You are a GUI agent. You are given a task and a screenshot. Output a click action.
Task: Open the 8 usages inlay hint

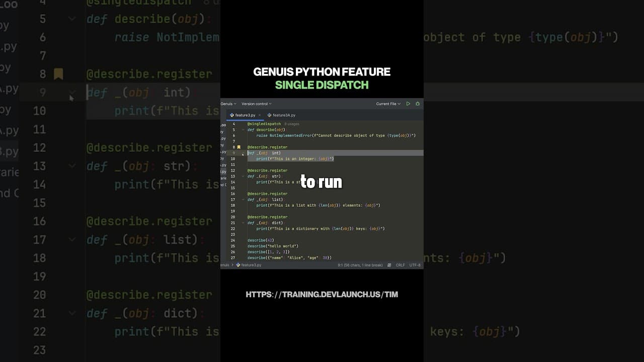click(292, 124)
